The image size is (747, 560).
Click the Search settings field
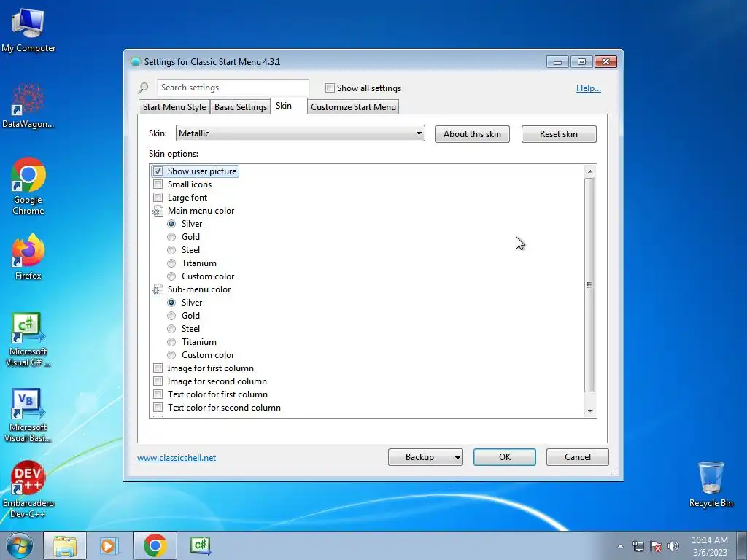[233, 87]
